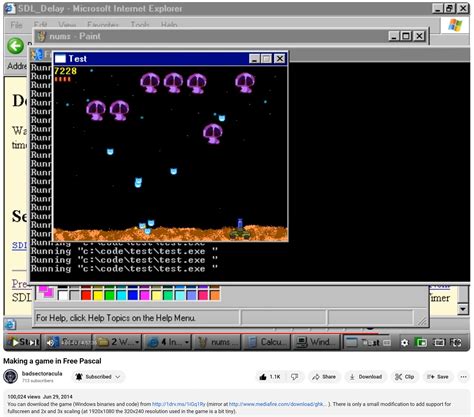Viewport: 474px width, 417px height.
Task: Expand the '4 In...' Internet Explorer taskbar group
Action: click(167, 342)
